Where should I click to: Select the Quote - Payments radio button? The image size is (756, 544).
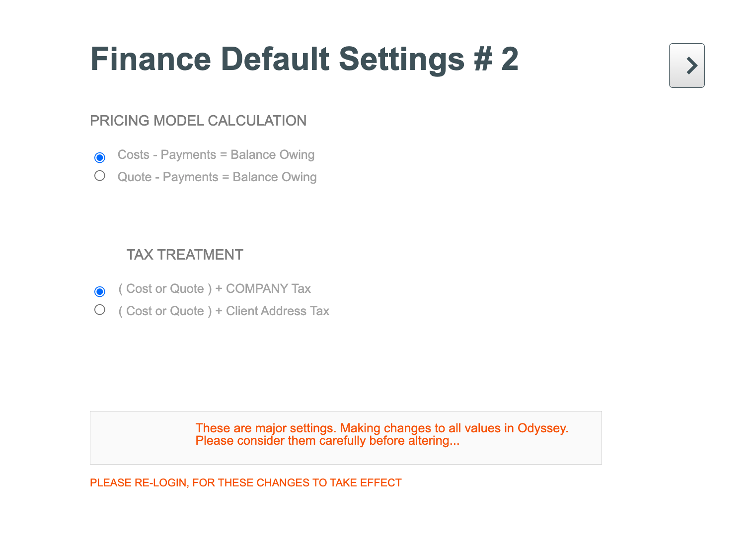coord(100,176)
